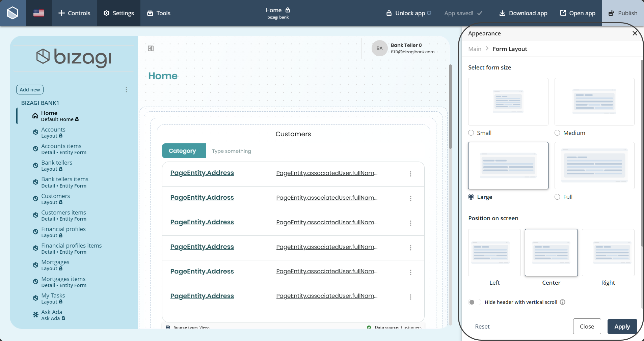The width and height of the screenshot is (644, 341).
Task: Click the Ask Ada icon in sidebar
Action: [35, 315]
